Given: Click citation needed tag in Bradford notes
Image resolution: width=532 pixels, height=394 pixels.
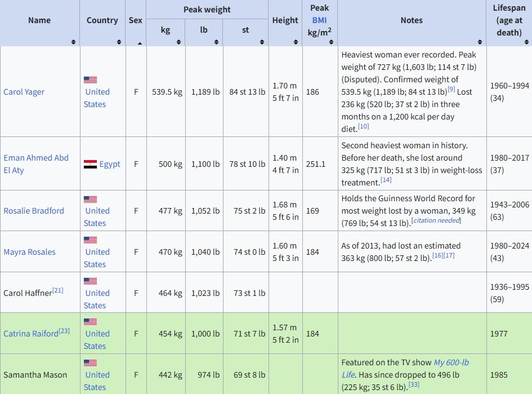Looking at the screenshot, I should point(436,220).
